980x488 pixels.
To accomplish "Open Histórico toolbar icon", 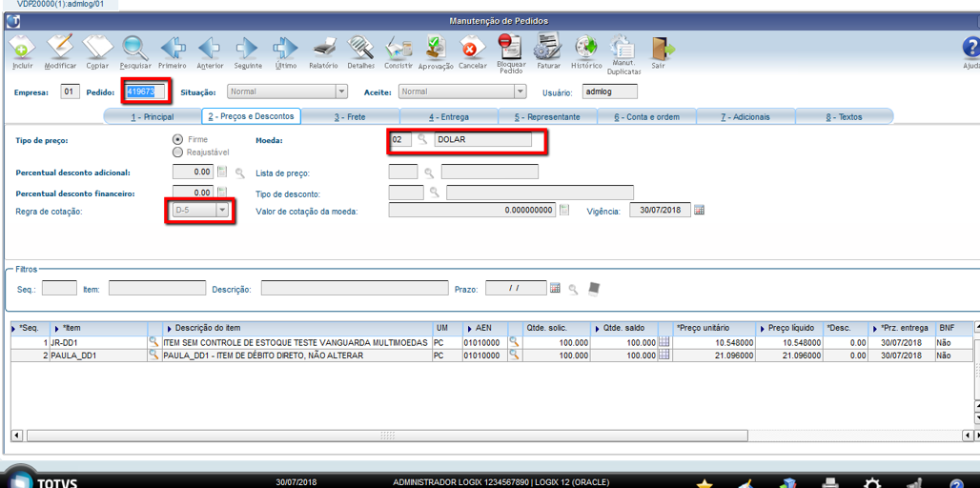I will 586,48.
